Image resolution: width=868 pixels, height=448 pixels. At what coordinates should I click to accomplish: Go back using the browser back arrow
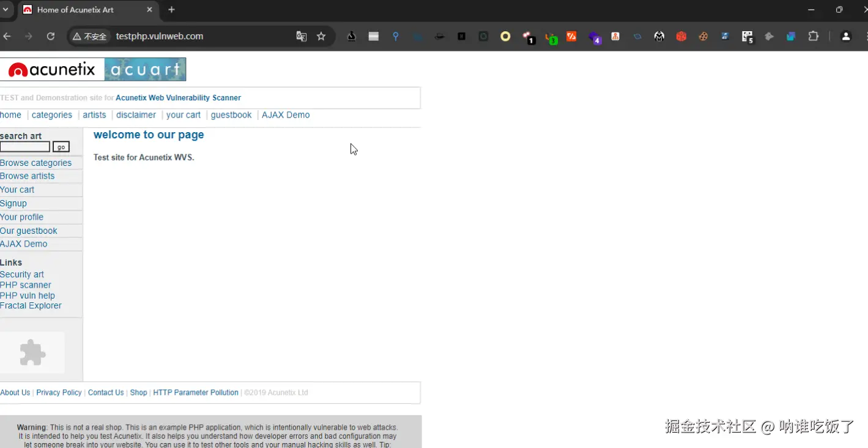tap(7, 36)
